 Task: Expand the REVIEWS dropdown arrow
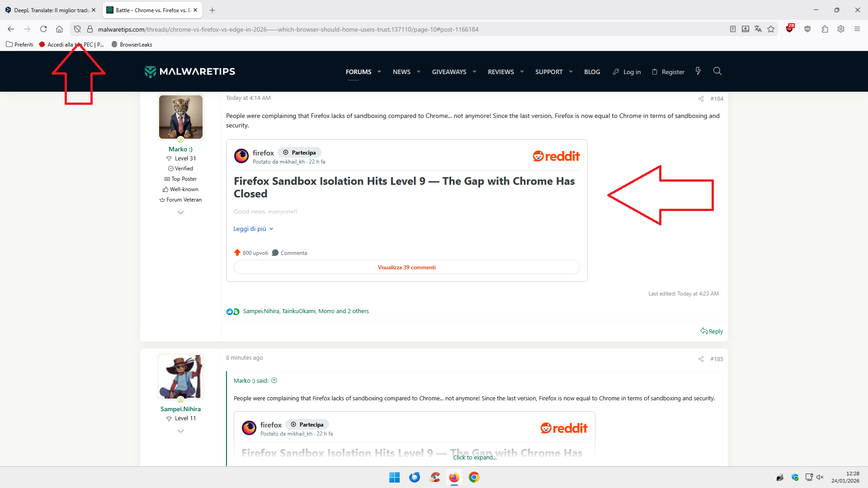[x=522, y=72]
